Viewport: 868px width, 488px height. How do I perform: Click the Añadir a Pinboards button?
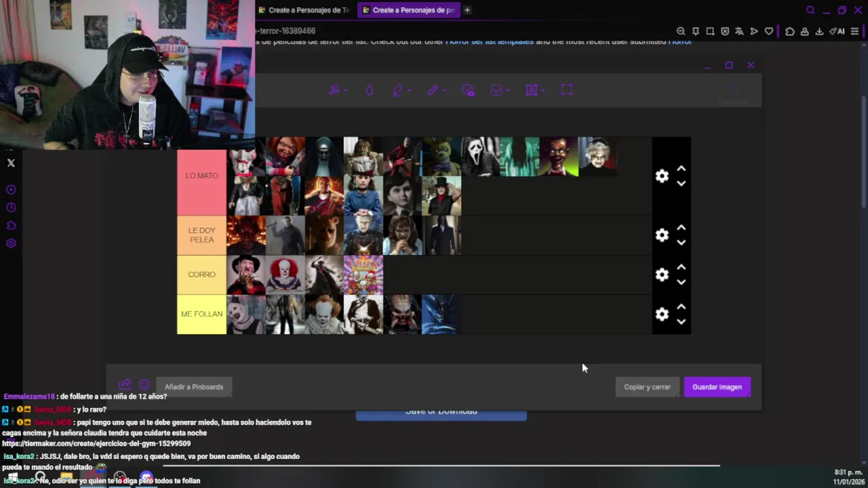coord(194,387)
